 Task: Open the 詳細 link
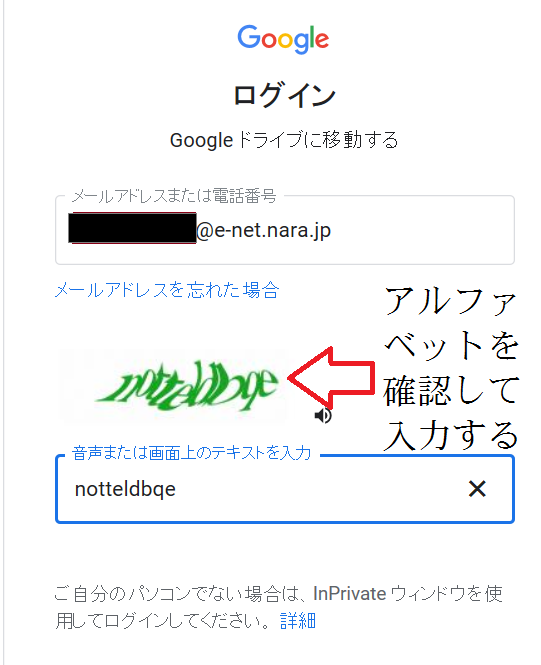pos(298,620)
